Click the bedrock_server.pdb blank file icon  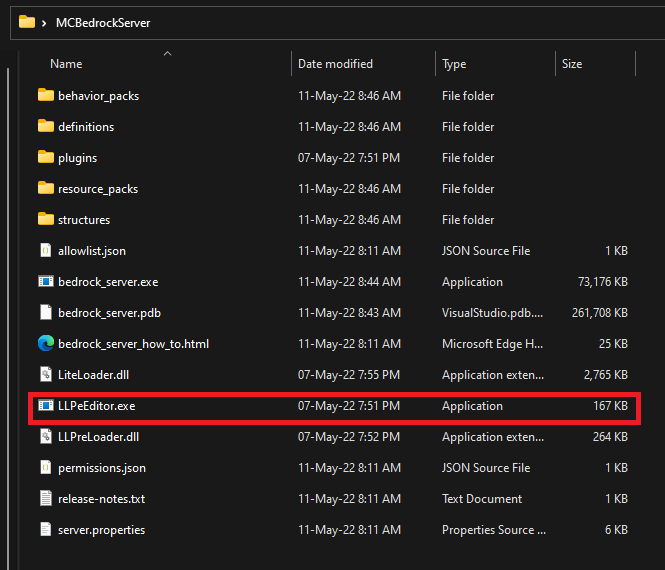(46, 312)
